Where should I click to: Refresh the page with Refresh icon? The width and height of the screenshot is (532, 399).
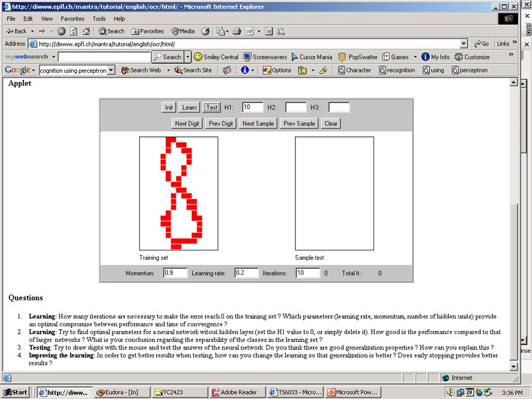pyautogui.click(x=74, y=31)
